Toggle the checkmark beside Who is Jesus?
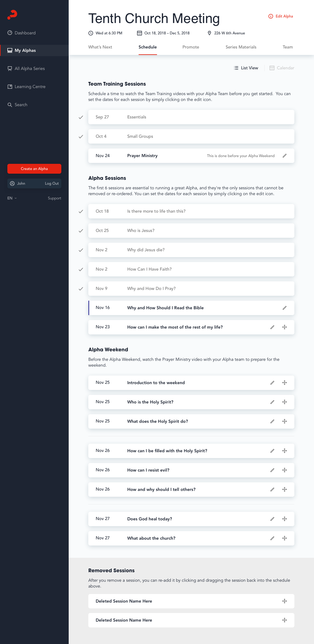Screen dimensions: 314x644 [81, 231]
